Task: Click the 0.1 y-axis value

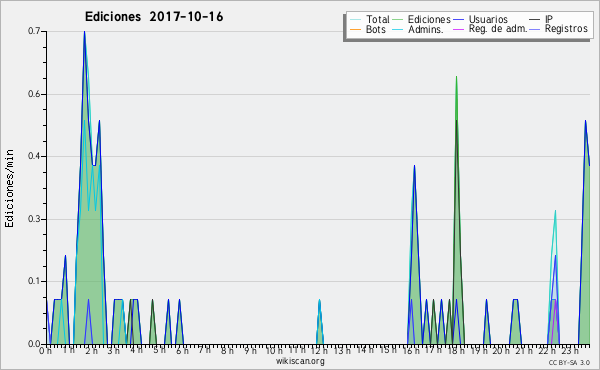Action: pyautogui.click(x=34, y=281)
